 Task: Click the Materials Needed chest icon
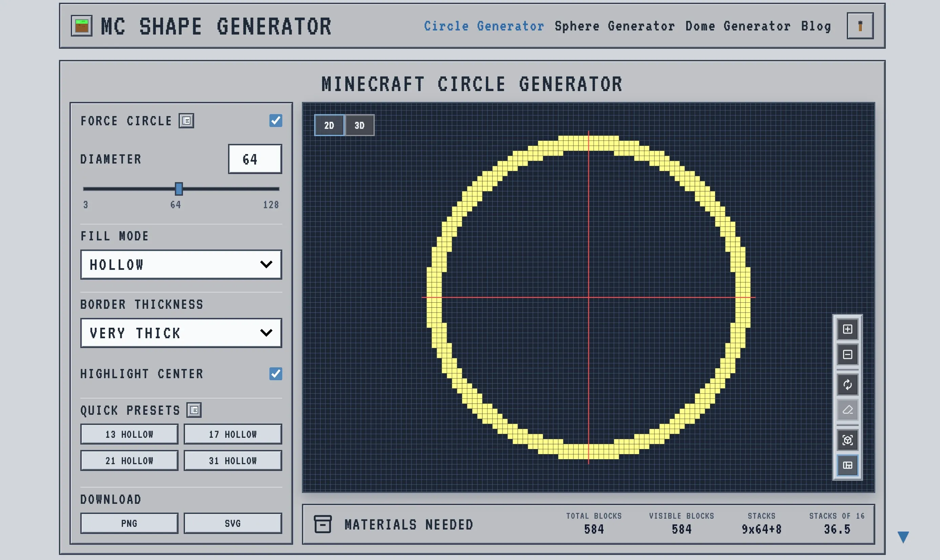323,524
